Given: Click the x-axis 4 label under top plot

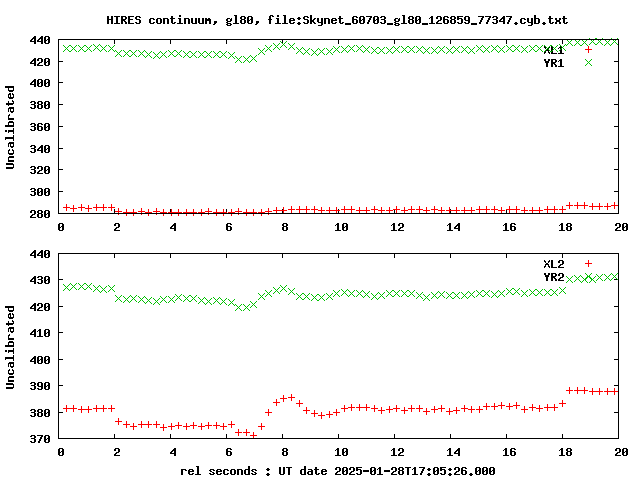Looking at the screenshot, I should click(173, 227).
